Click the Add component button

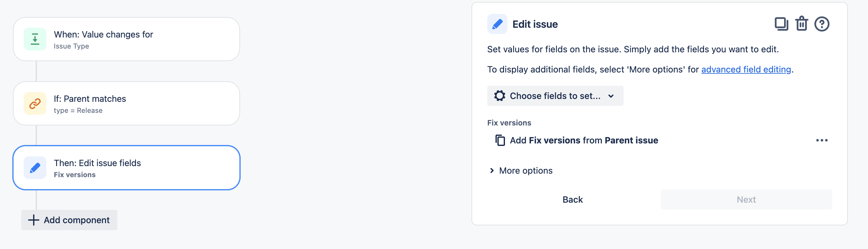click(69, 220)
